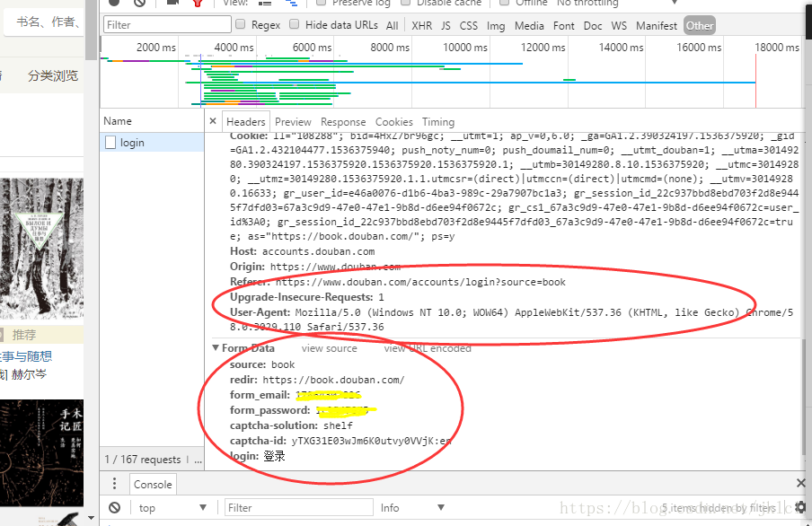The image size is (812, 526).
Task: Open console settings gear icon
Action: (x=800, y=507)
